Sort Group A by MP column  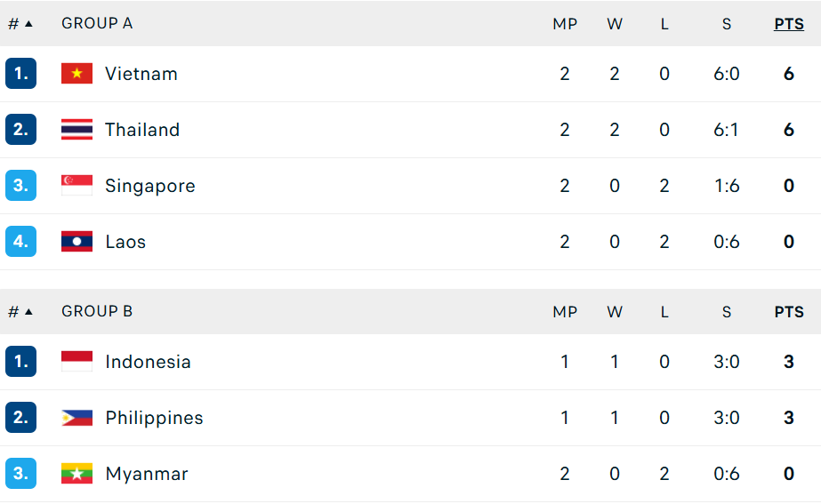(x=565, y=24)
